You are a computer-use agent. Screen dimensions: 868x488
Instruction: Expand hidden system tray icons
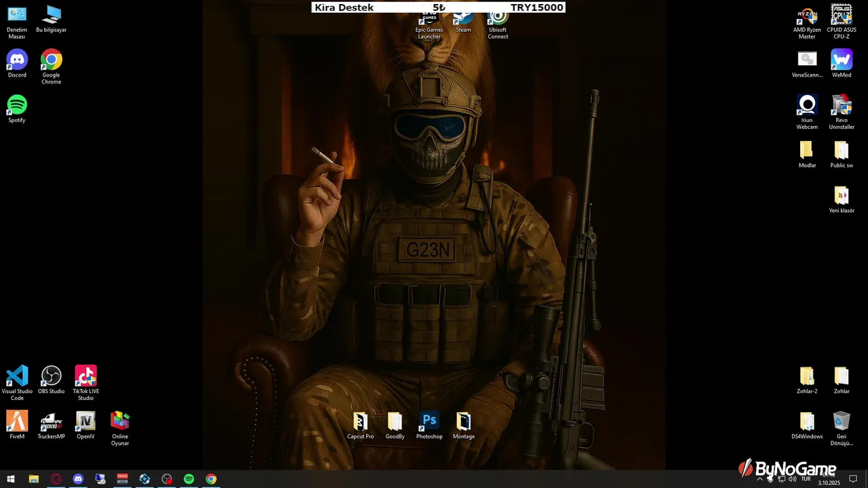coord(759,479)
